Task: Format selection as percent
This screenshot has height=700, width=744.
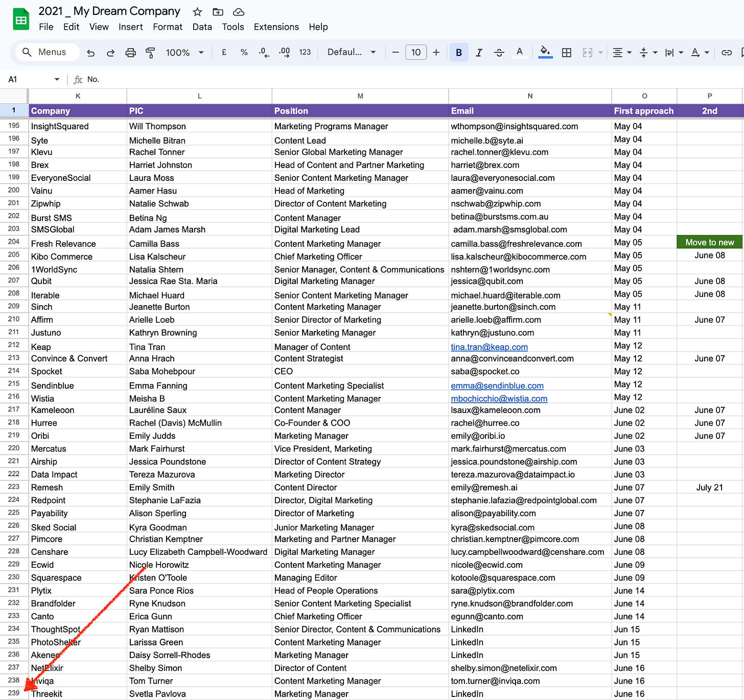Action: pyautogui.click(x=244, y=52)
